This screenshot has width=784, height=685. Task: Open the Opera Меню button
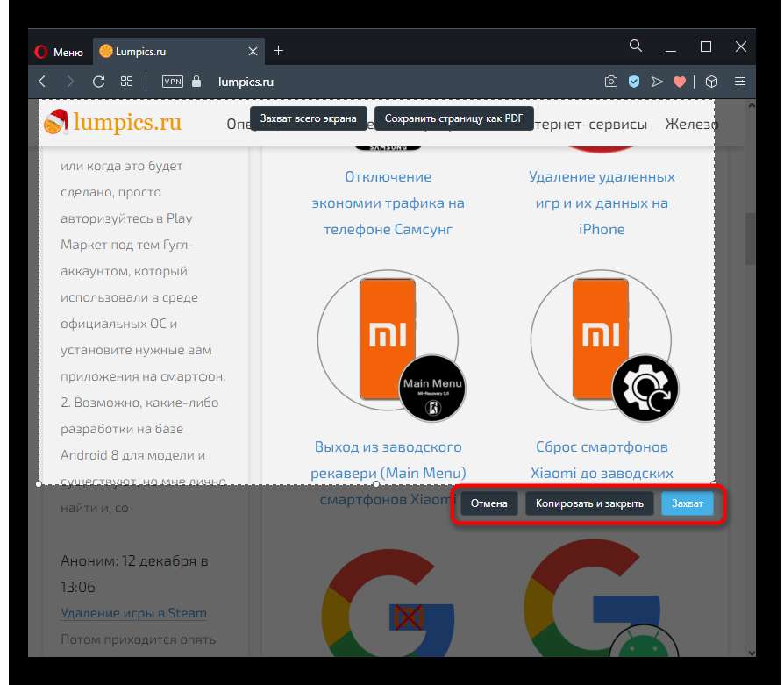(x=59, y=52)
